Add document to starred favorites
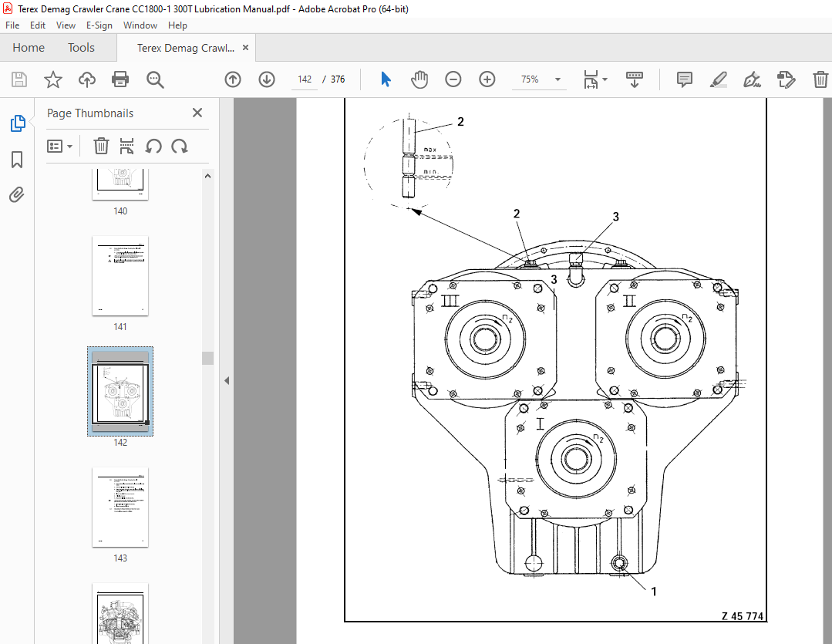Screen dimensions: 832x644 coord(52,79)
